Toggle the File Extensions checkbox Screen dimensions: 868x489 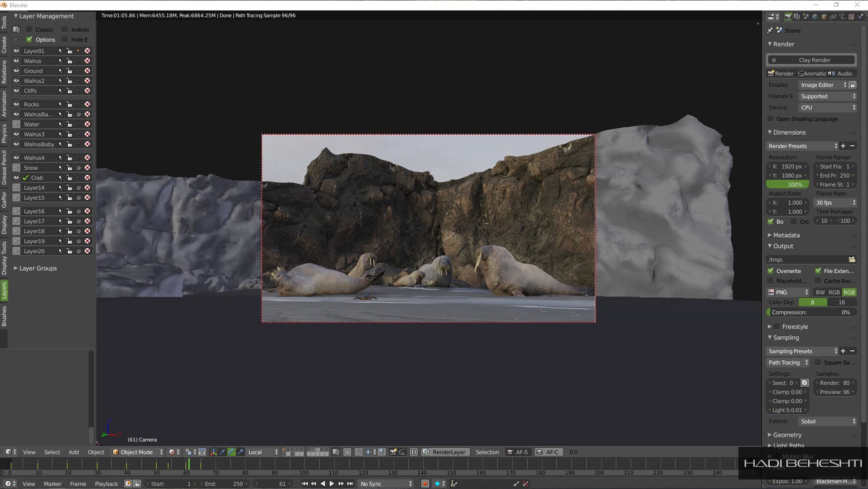coord(818,271)
